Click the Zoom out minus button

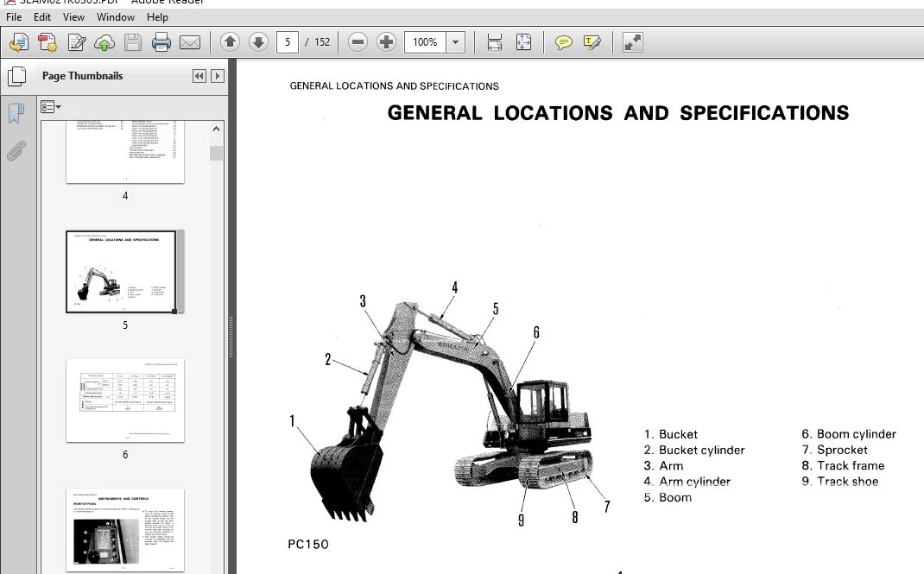[358, 42]
